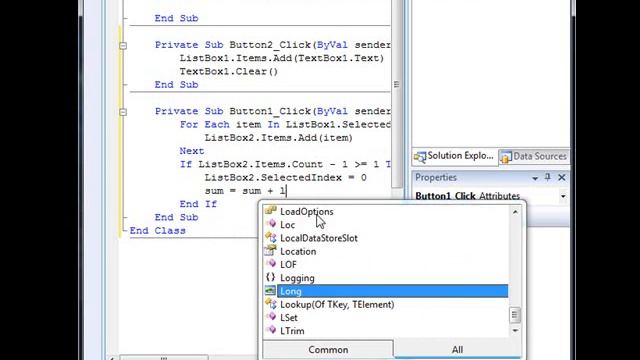Open the Solution Explorer tab
This screenshot has height=360, width=640.
tap(455, 156)
